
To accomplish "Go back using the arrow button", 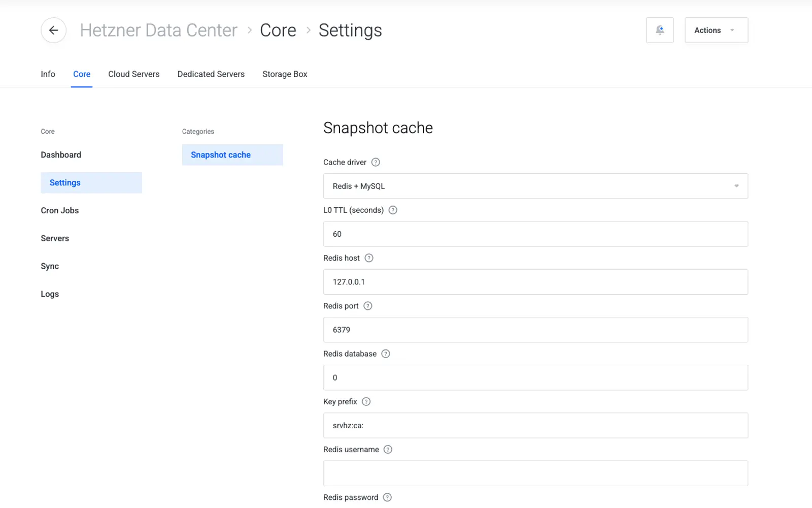I will pyautogui.click(x=53, y=30).
